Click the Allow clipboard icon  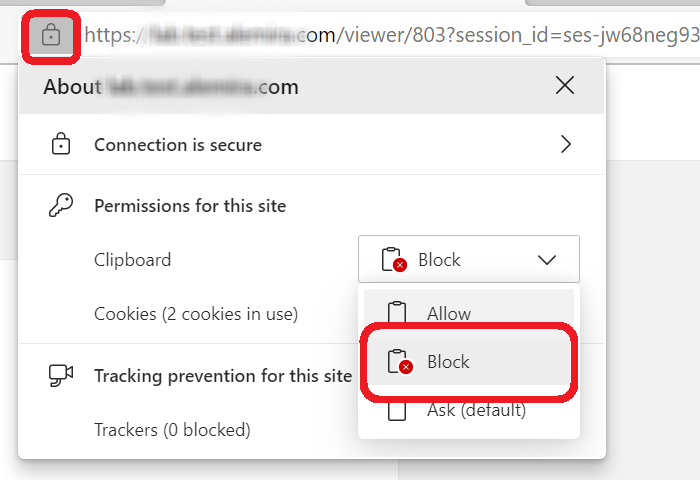click(399, 313)
